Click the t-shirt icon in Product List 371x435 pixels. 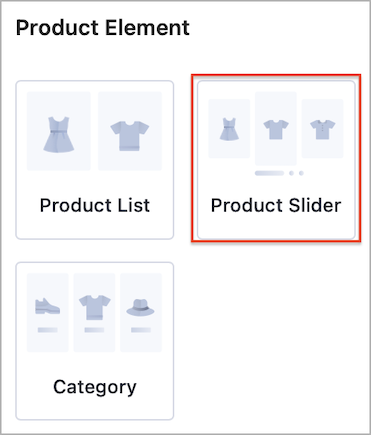(130, 136)
